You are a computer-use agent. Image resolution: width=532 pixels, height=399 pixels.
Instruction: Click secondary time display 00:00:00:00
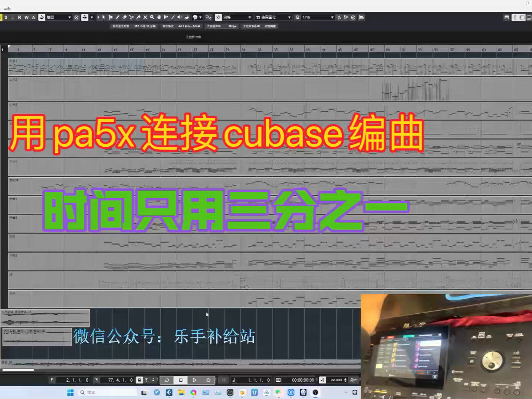pyautogui.click(x=303, y=380)
